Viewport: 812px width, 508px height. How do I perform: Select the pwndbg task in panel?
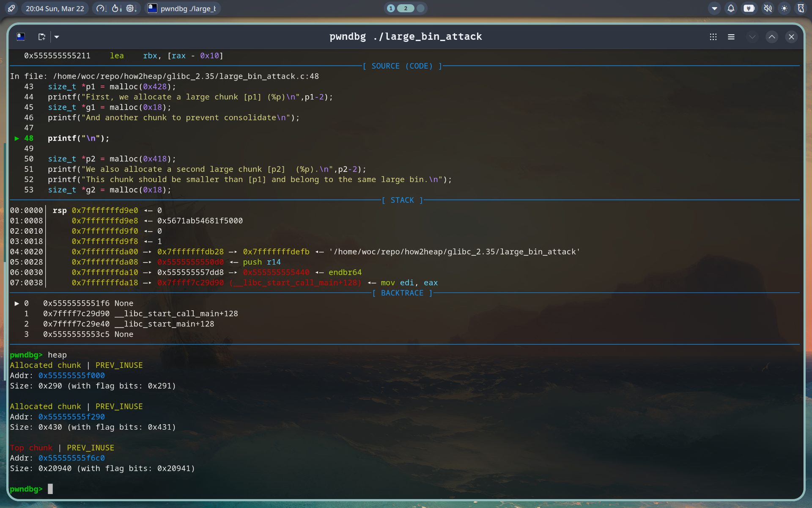(x=183, y=8)
